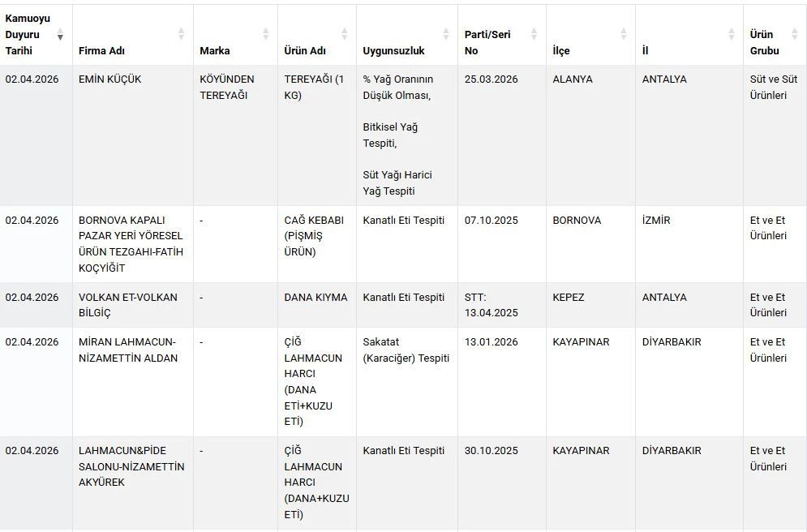Click the Marka column sort arrows
Viewport: 807px width, 532px height.
point(265,34)
